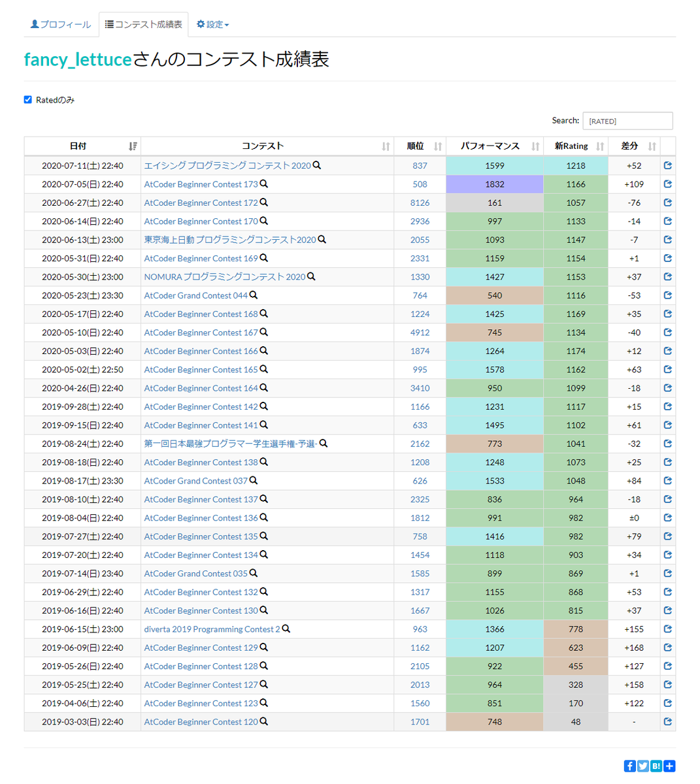Viewport: 700px width, 784px height.
Task: Open AtCoder Beginner Contest 168 link
Action: (x=201, y=314)
